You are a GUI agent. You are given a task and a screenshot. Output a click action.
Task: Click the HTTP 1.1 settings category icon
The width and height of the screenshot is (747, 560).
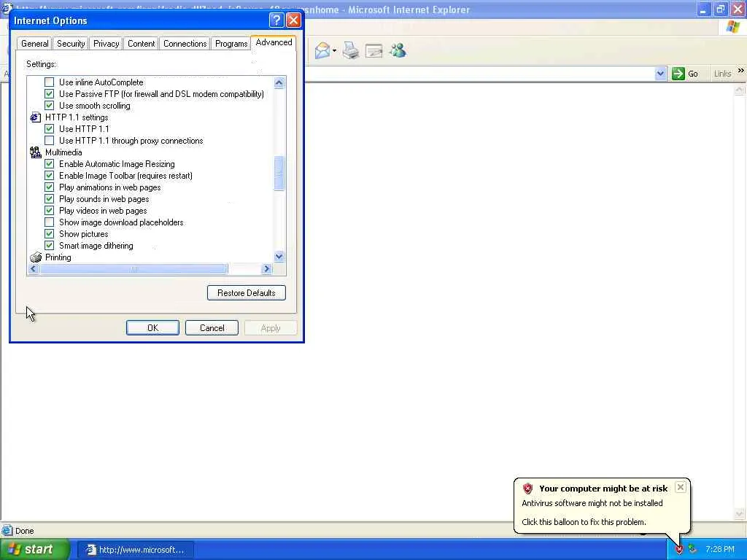coord(35,117)
